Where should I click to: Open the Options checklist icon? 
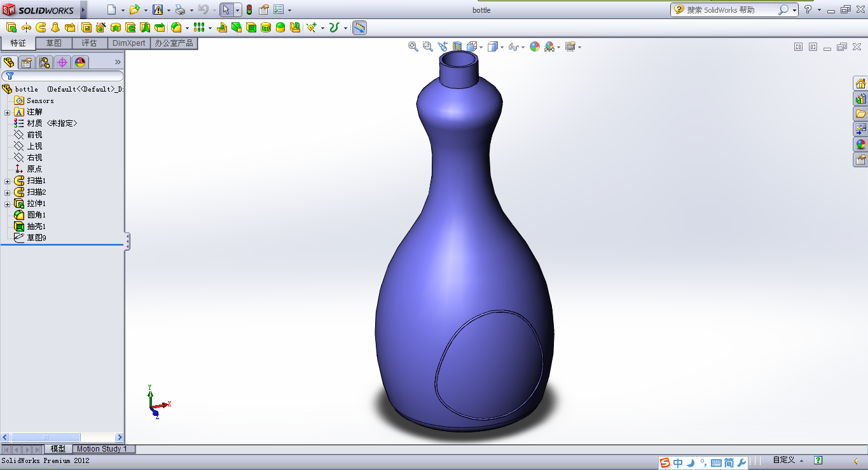[x=279, y=10]
